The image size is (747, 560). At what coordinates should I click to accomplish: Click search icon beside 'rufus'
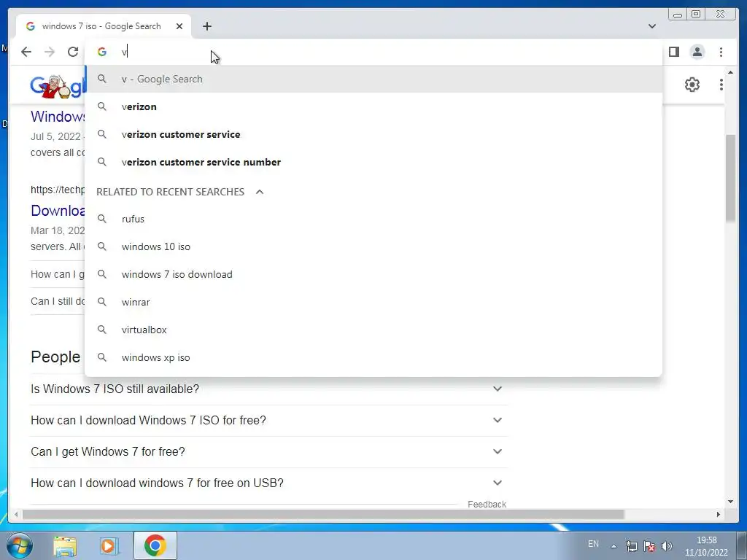(102, 219)
